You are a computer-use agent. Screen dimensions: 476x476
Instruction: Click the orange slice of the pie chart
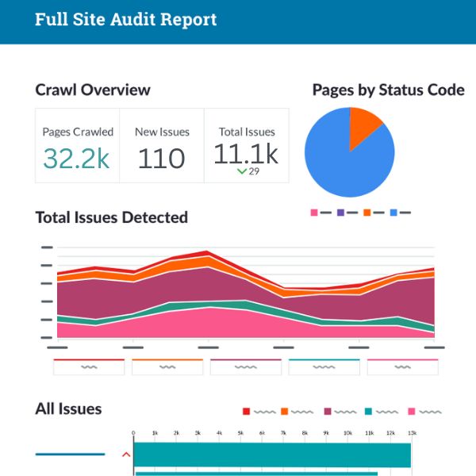click(x=364, y=127)
